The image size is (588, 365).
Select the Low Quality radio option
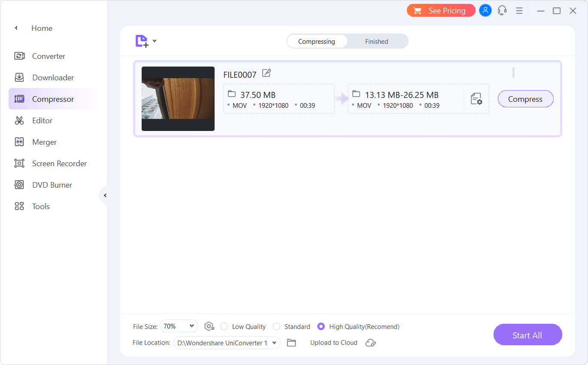(243, 327)
